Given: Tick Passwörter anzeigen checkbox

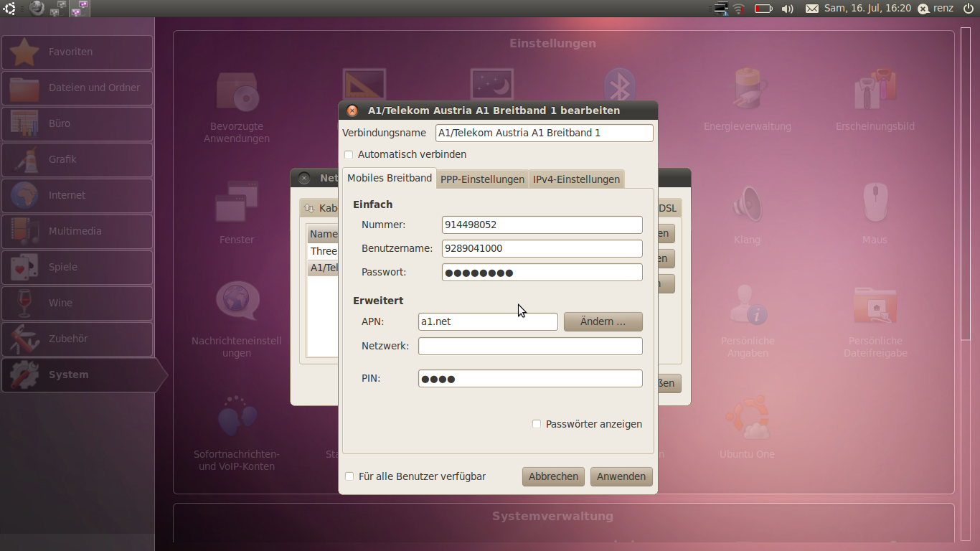Looking at the screenshot, I should 537,424.
